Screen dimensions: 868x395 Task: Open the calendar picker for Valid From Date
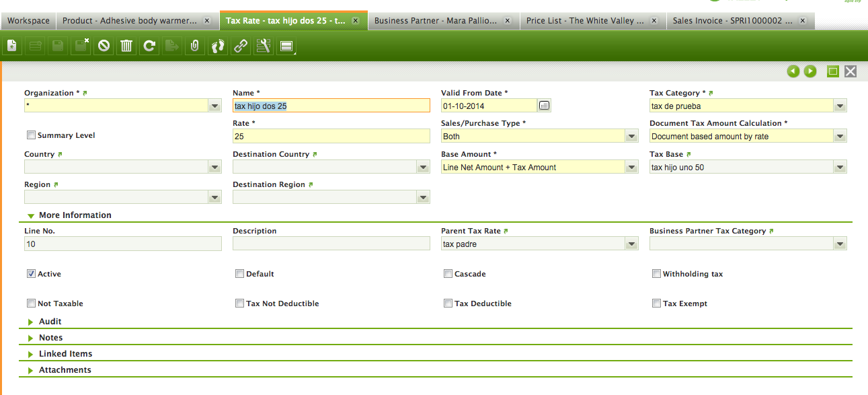(x=545, y=106)
